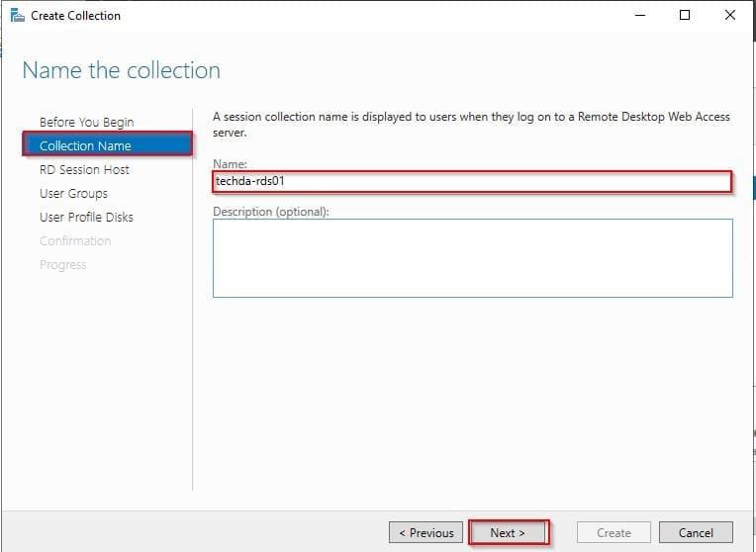Click the disabled Create button
The width and height of the screenshot is (756, 552).
tap(614, 532)
